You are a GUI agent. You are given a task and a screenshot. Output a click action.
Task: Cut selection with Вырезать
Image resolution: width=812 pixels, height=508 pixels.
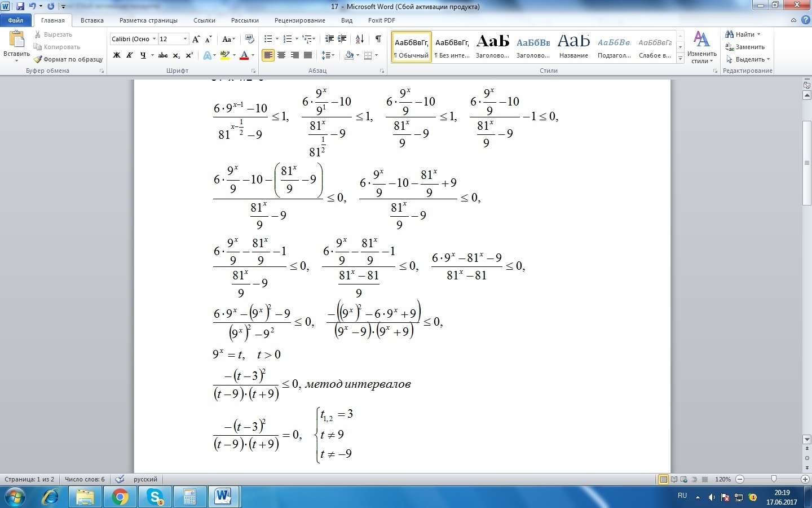coord(53,34)
